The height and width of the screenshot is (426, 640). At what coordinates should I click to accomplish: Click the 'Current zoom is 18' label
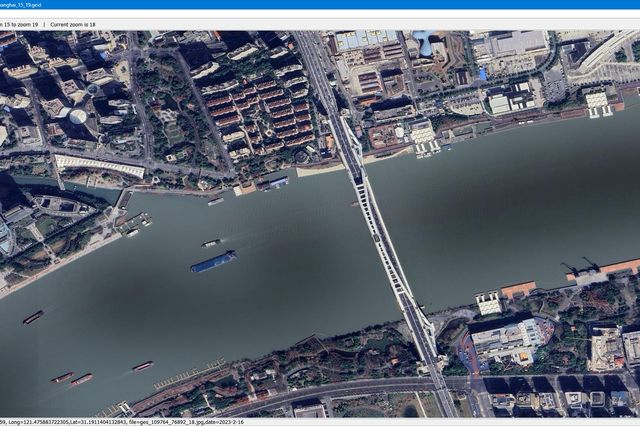[x=73, y=24]
